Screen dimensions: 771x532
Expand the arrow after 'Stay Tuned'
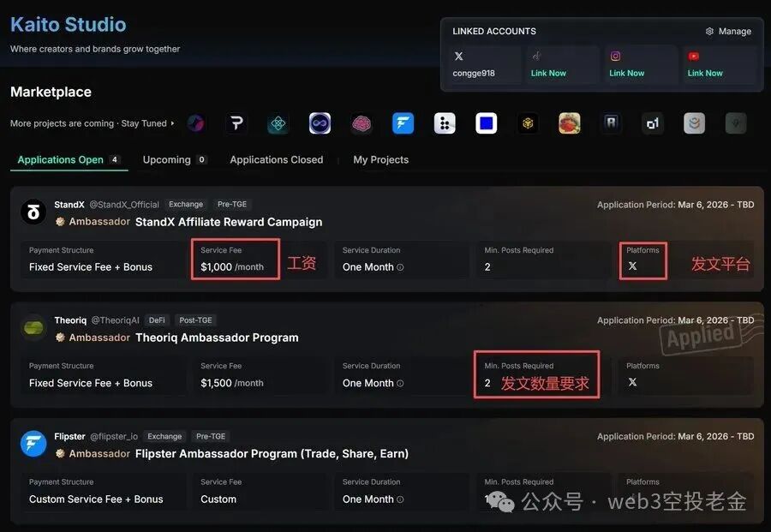pyautogui.click(x=172, y=123)
